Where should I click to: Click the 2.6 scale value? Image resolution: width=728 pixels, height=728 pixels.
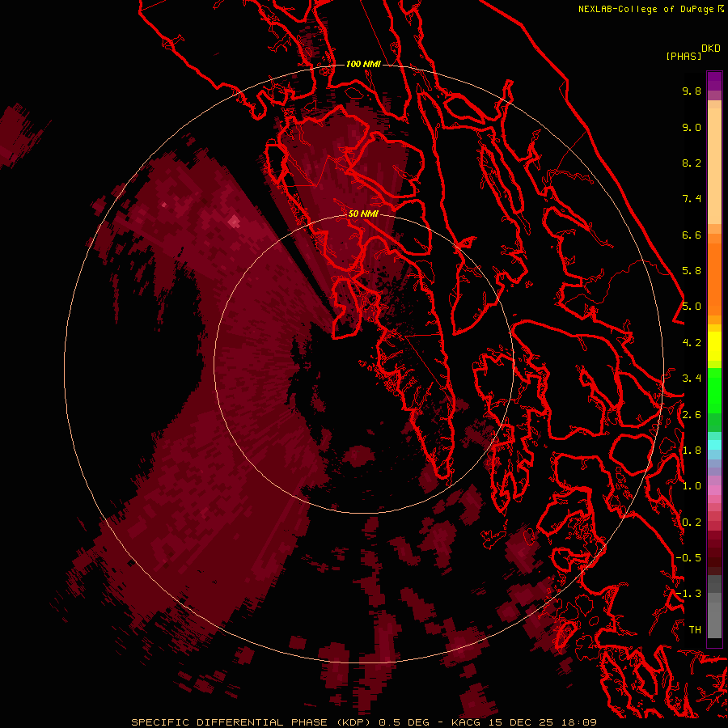(692, 415)
